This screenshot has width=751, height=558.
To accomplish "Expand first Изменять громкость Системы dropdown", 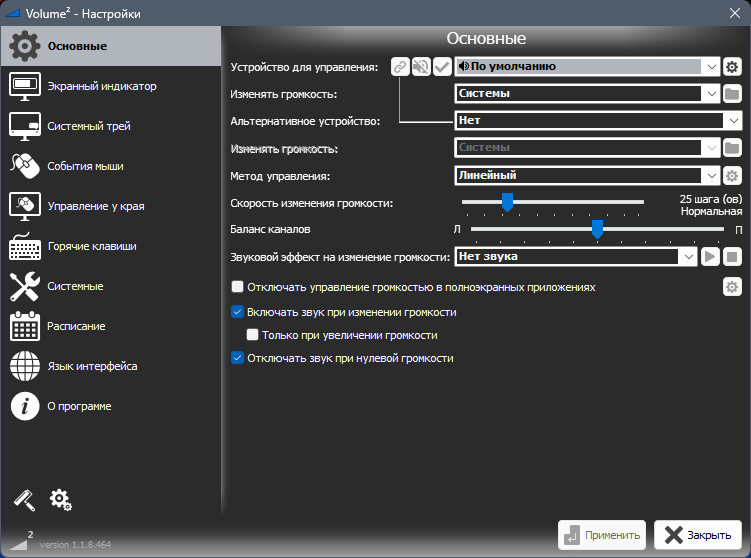I will point(587,94).
